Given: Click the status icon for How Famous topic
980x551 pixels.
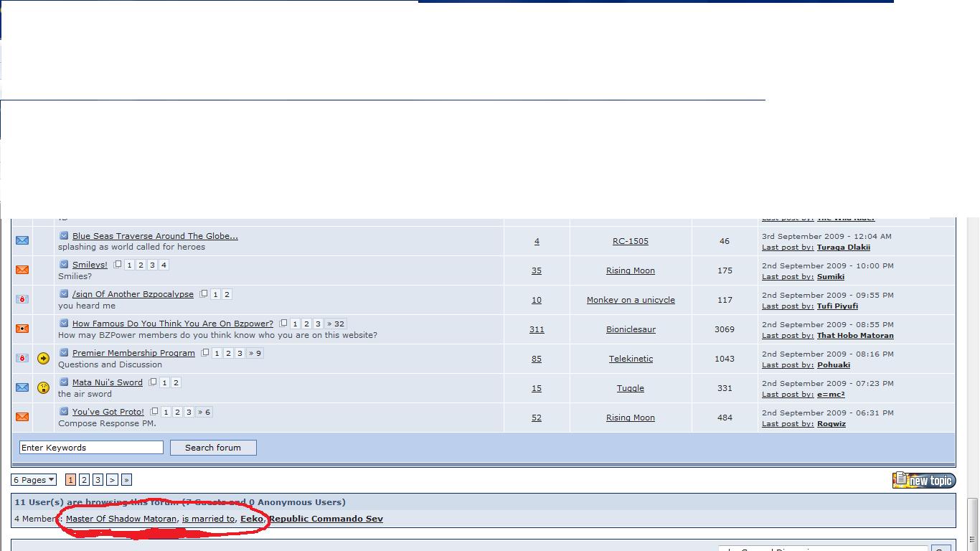Looking at the screenshot, I should click(x=22, y=329).
